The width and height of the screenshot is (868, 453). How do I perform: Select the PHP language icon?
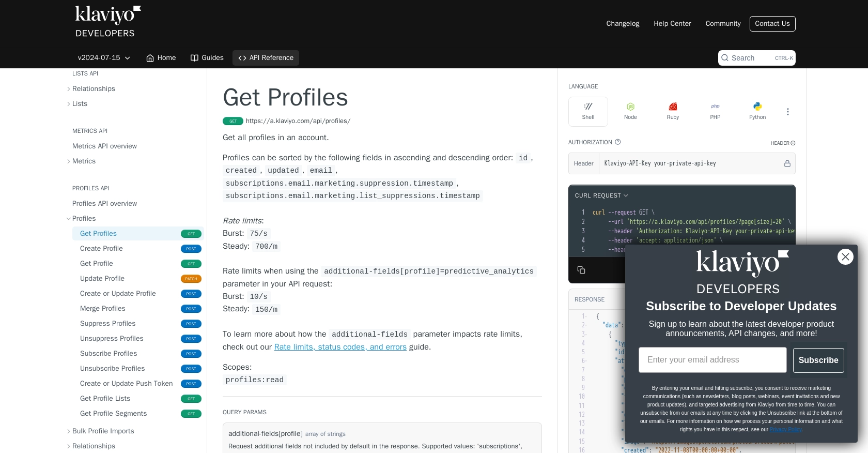pos(715,111)
